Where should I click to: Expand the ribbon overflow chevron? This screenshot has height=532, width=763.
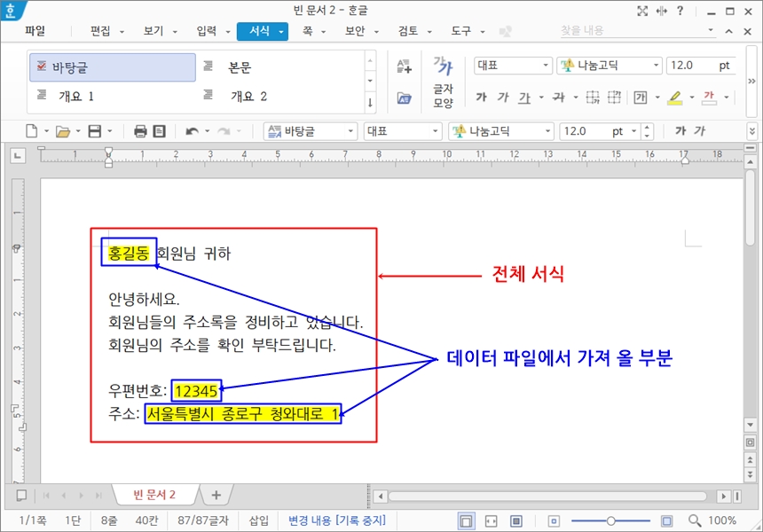coord(751,82)
